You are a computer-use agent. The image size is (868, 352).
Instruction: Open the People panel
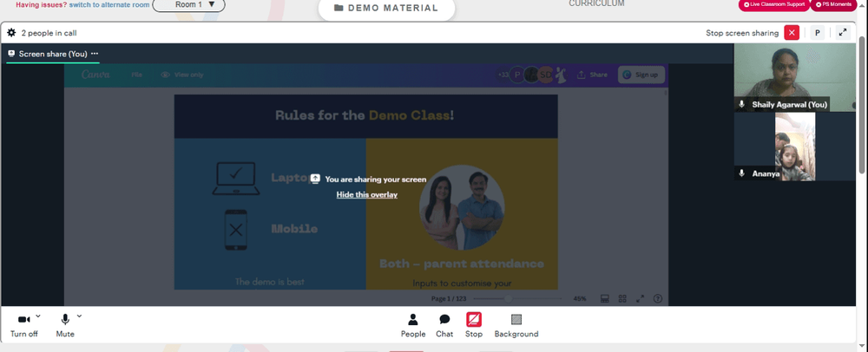point(413,325)
